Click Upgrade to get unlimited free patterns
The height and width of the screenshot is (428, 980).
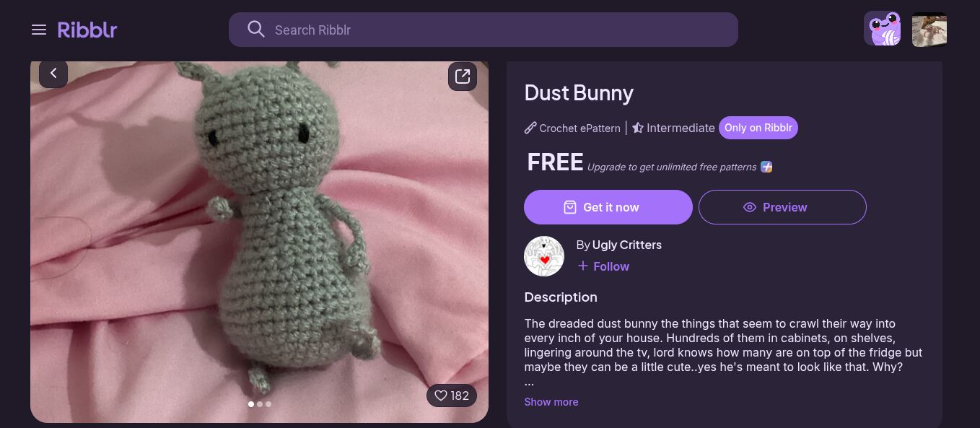pyautogui.click(x=671, y=167)
